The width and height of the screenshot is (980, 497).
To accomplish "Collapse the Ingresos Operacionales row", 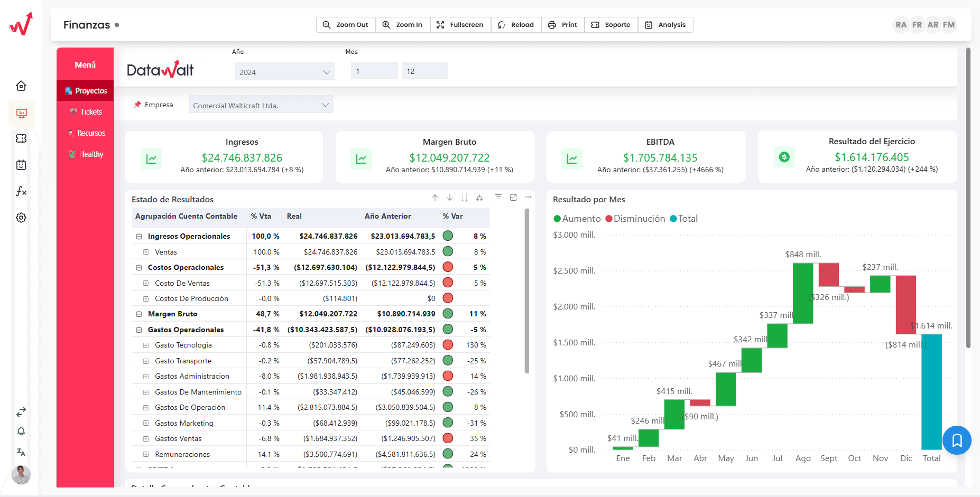I will [x=138, y=236].
